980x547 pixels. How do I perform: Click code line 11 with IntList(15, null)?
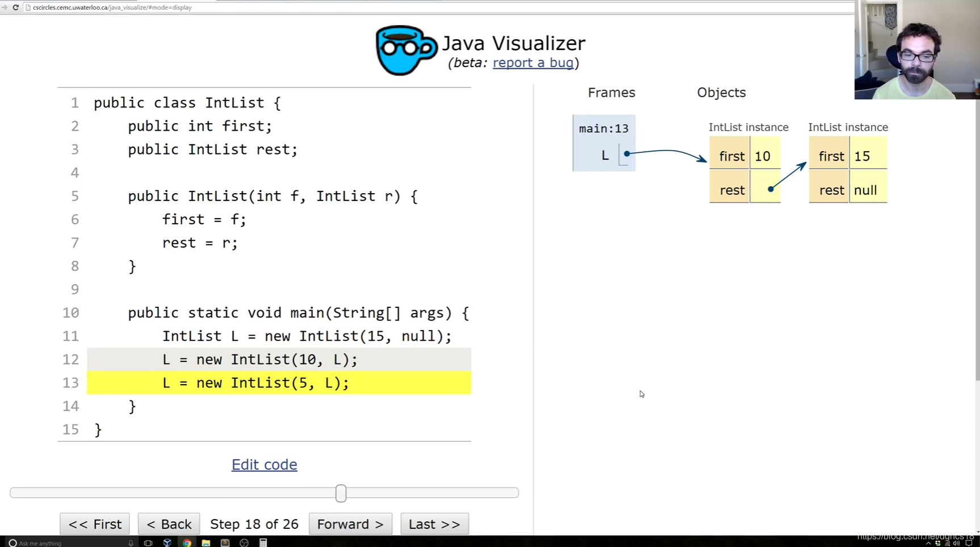click(x=307, y=336)
